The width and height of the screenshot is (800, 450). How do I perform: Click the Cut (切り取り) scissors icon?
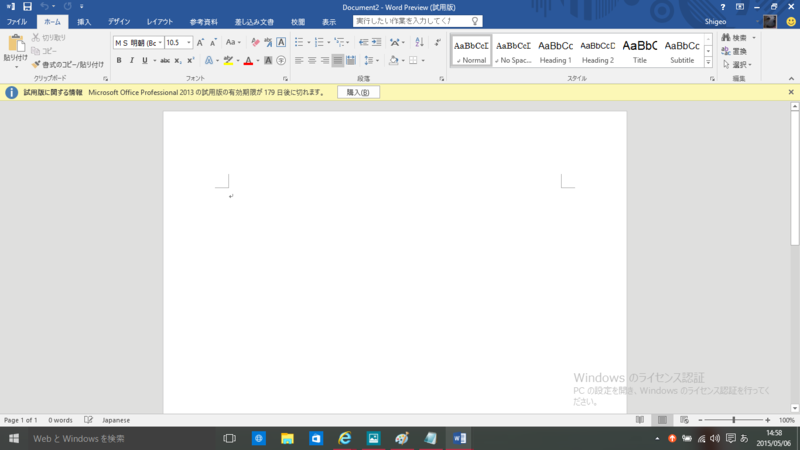point(36,38)
